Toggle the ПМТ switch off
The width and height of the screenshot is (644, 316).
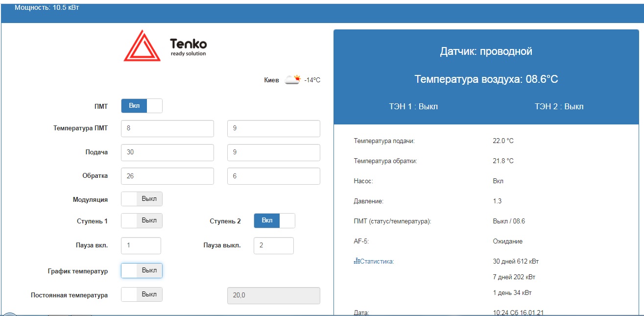(x=142, y=106)
